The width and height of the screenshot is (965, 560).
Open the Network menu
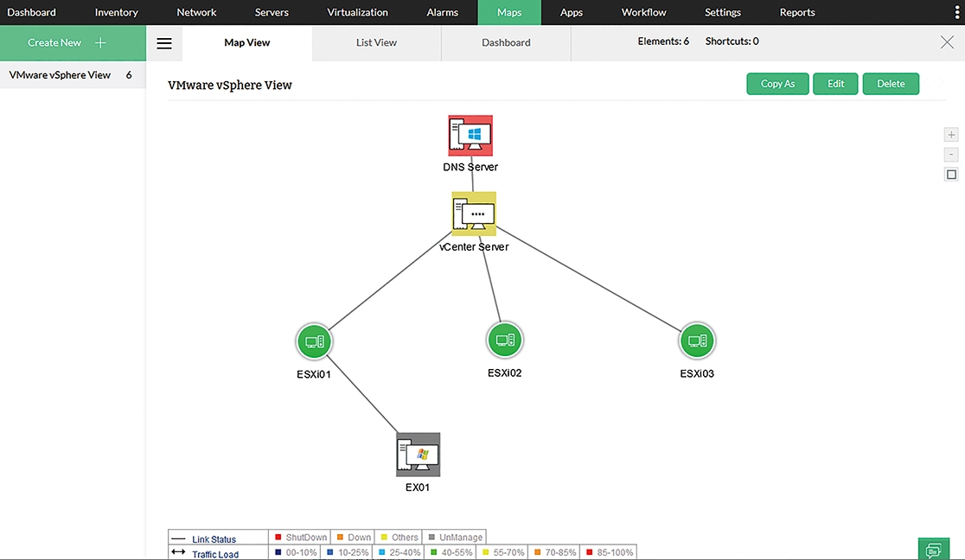point(196,12)
